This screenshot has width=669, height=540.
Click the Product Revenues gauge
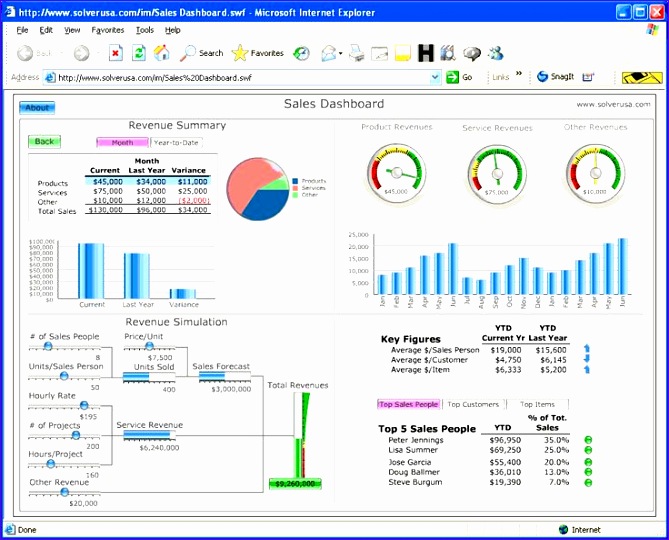click(397, 172)
